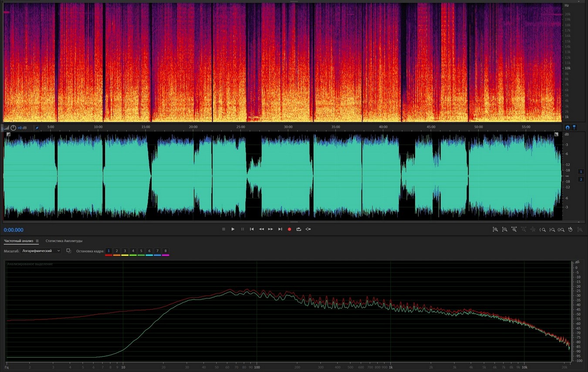Click zoom in amplitude icon

pyautogui.click(x=495, y=229)
